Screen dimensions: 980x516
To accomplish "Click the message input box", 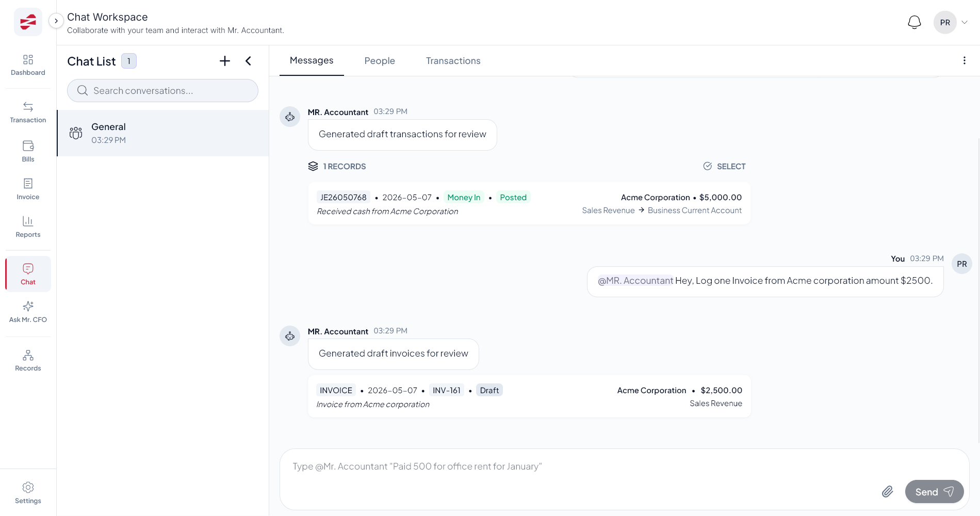I will tap(625, 479).
